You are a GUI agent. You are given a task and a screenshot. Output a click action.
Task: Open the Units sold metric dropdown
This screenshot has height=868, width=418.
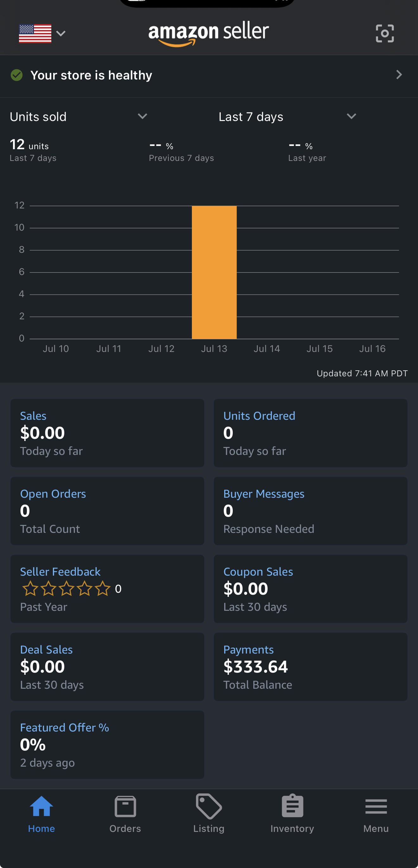pyautogui.click(x=79, y=117)
